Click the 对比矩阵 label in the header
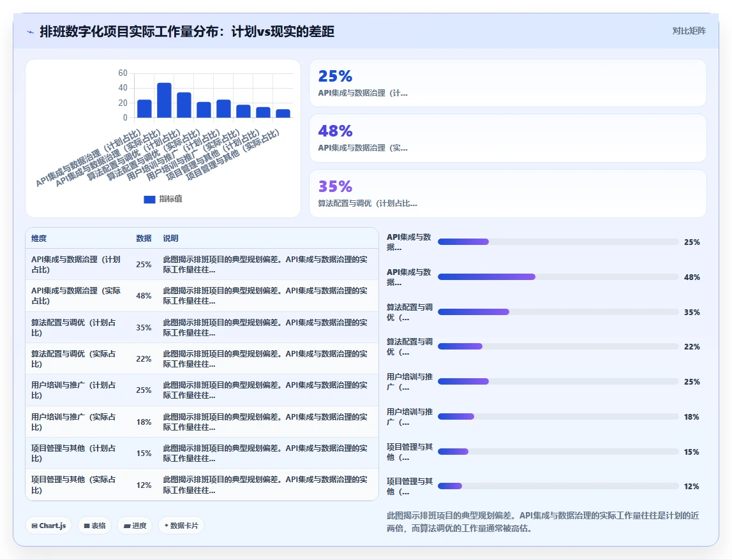This screenshot has width=732, height=560. click(689, 31)
